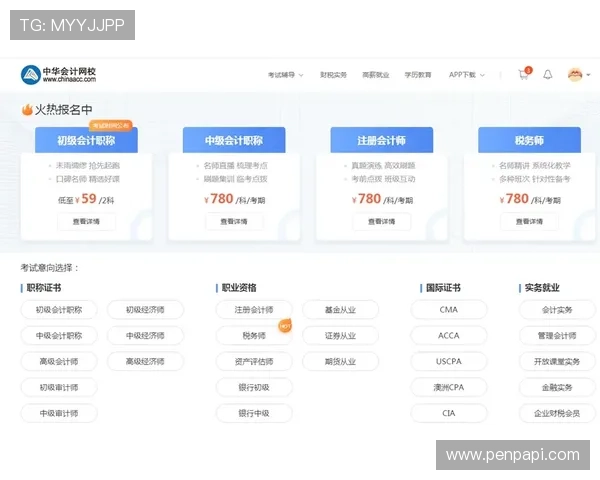Choose 资产评估师 qualification option
This screenshot has height=480, width=600.
coord(254,361)
